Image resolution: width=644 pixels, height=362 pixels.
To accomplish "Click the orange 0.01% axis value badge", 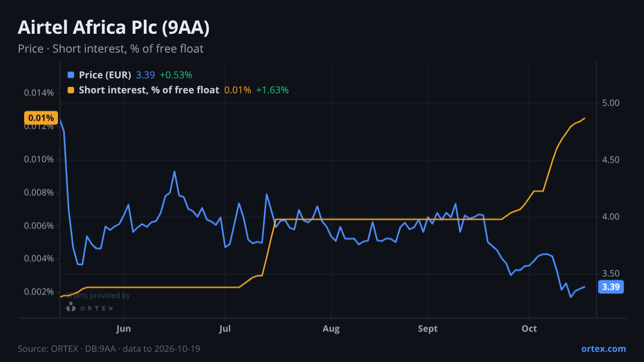I will [x=40, y=118].
